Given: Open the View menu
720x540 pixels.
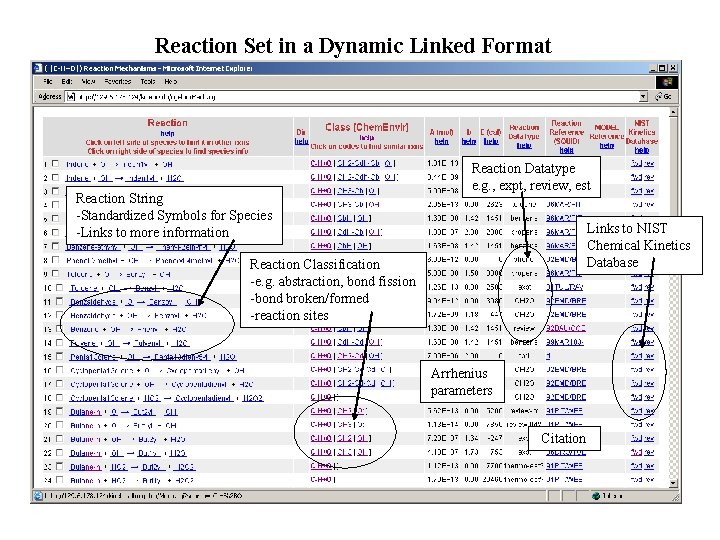Looking at the screenshot, I should 88,81.
